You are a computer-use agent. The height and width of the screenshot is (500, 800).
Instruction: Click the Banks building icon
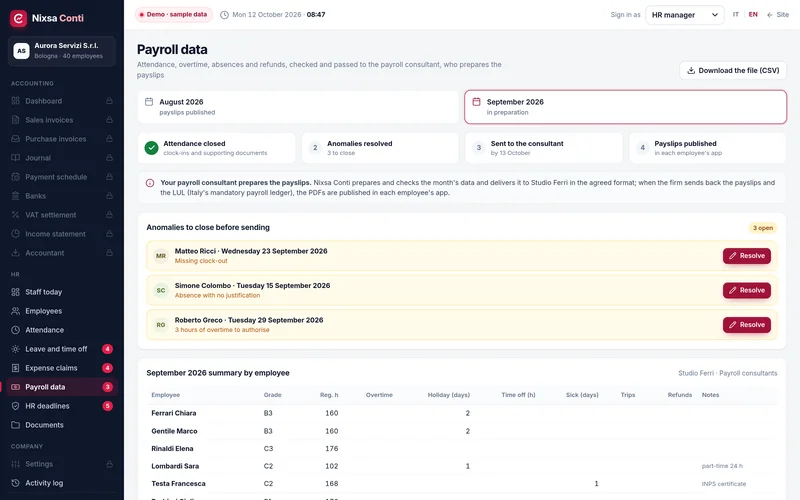(15, 196)
